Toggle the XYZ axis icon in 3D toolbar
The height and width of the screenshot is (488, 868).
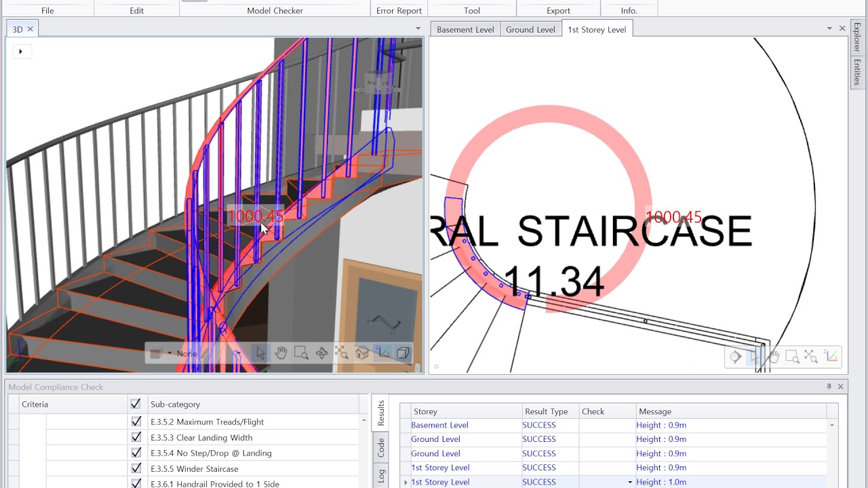pos(383,353)
